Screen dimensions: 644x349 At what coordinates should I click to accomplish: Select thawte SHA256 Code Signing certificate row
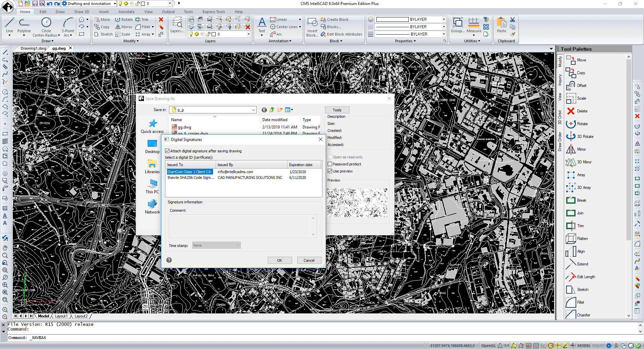click(x=244, y=178)
